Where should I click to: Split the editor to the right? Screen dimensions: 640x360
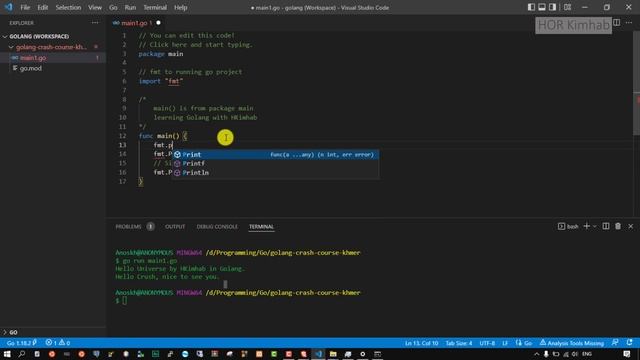click(x=616, y=23)
